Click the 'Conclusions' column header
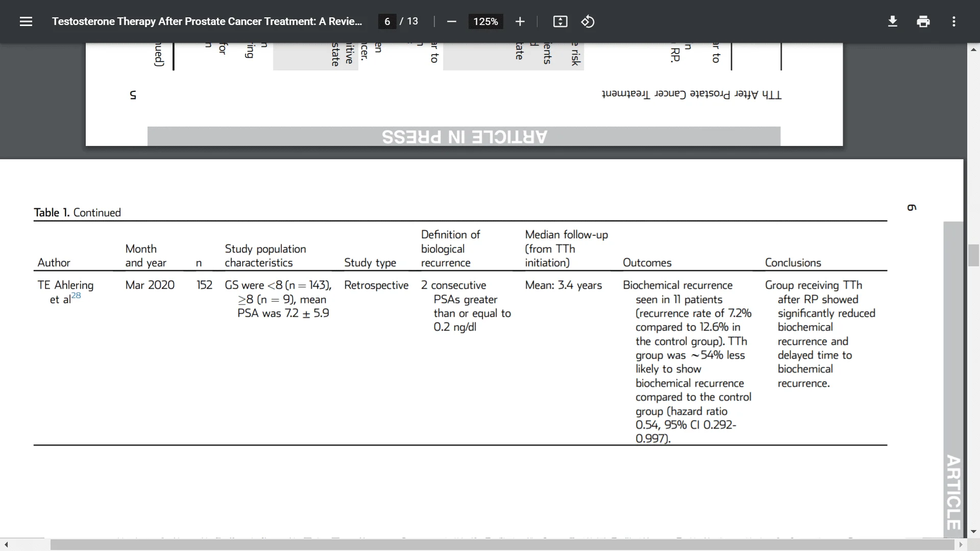 pyautogui.click(x=793, y=262)
